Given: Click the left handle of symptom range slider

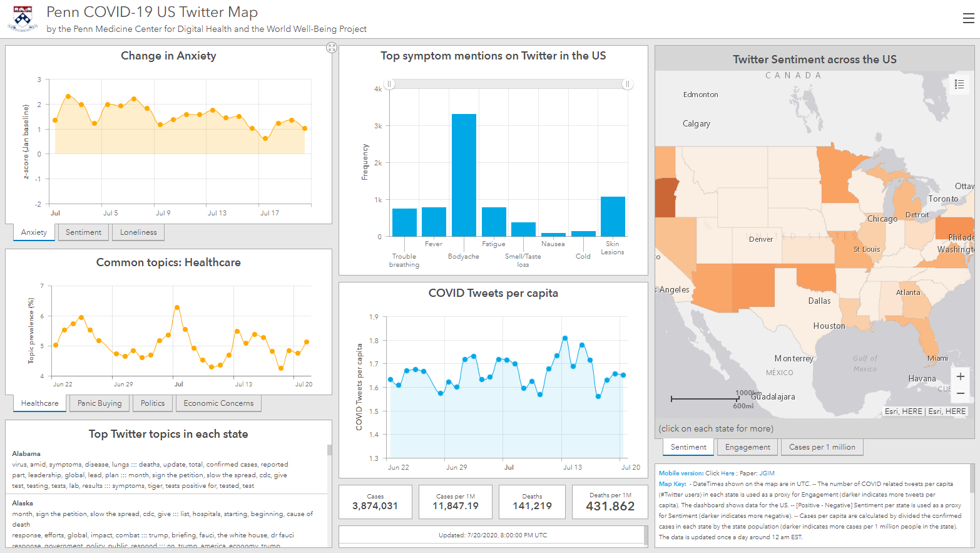Looking at the screenshot, I should (389, 84).
